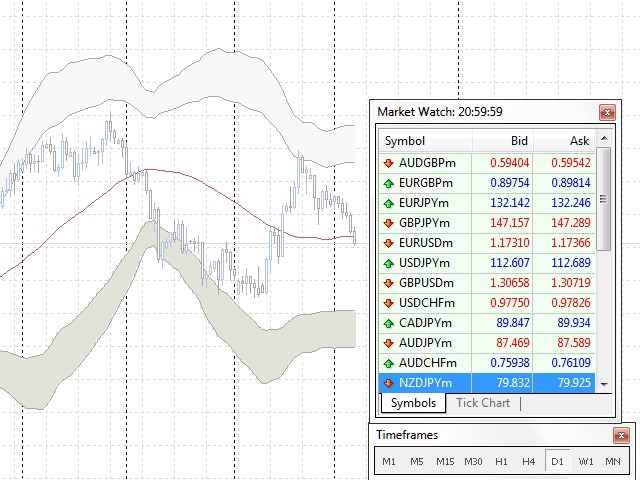
Task: Click the NZDJPYm bid price 79.832
Action: (x=513, y=383)
